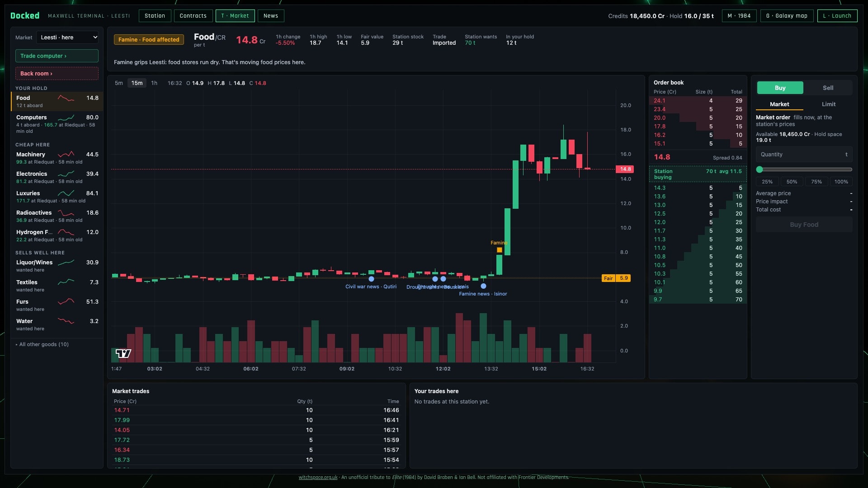Open the Galaxy map

787,16
